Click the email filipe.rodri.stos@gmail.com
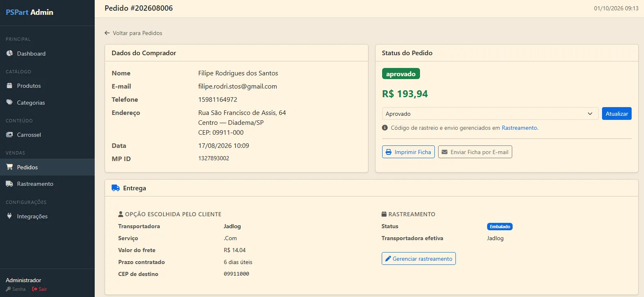The height and width of the screenshot is (297, 644). pos(238,87)
